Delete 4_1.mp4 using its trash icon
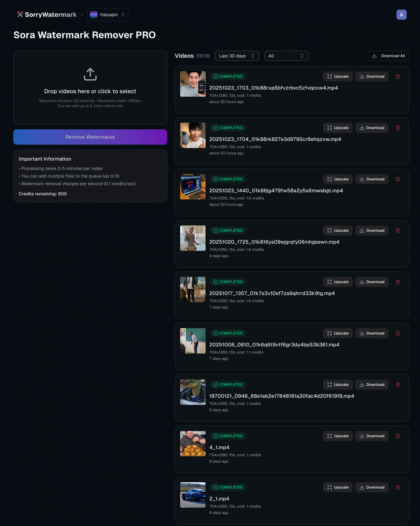 (398, 436)
